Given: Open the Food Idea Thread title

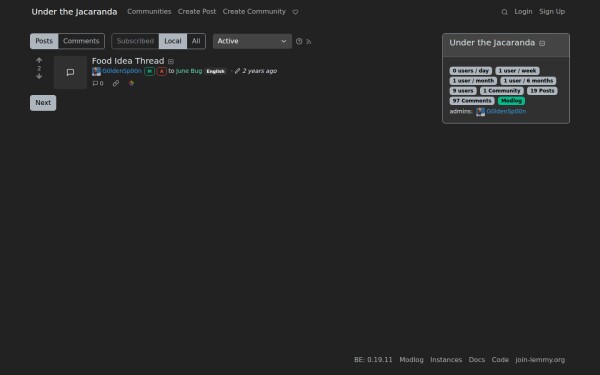Looking at the screenshot, I should (128, 61).
